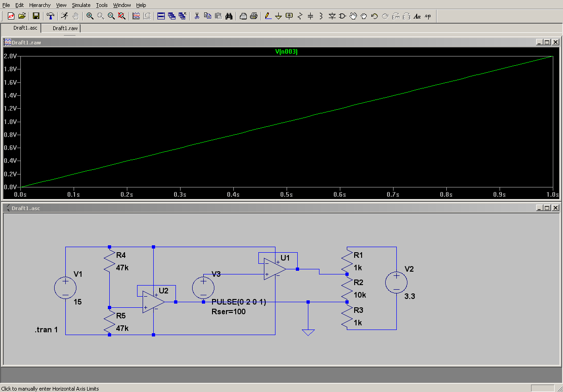Click the .tran 1 directive text
This screenshot has height=392, width=563.
tap(46, 330)
